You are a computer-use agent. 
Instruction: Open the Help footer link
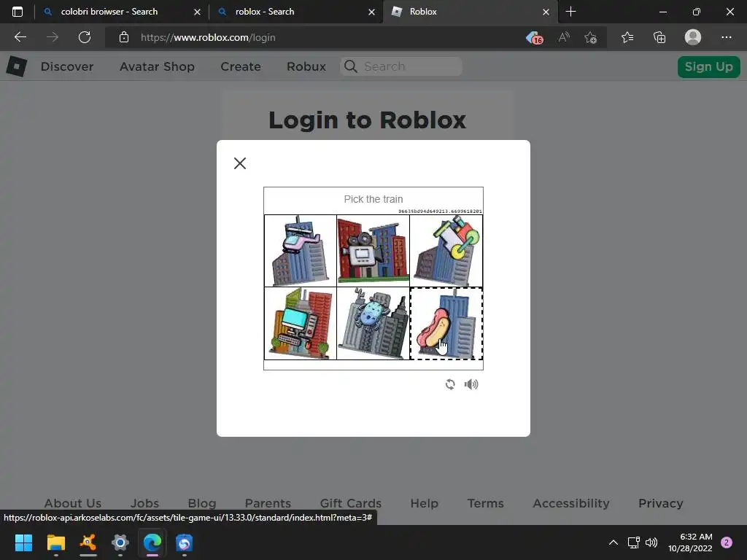coord(424,503)
